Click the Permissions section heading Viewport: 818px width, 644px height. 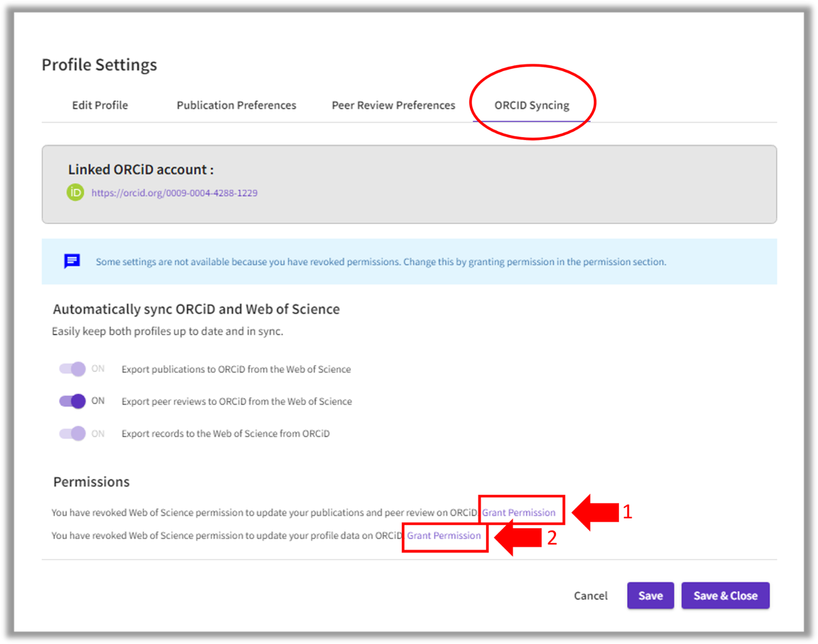(91, 482)
